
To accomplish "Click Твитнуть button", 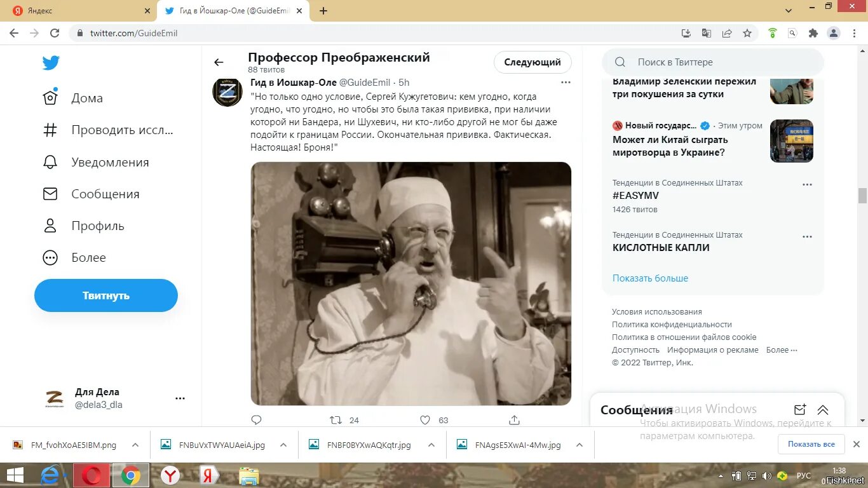I will 106,295.
